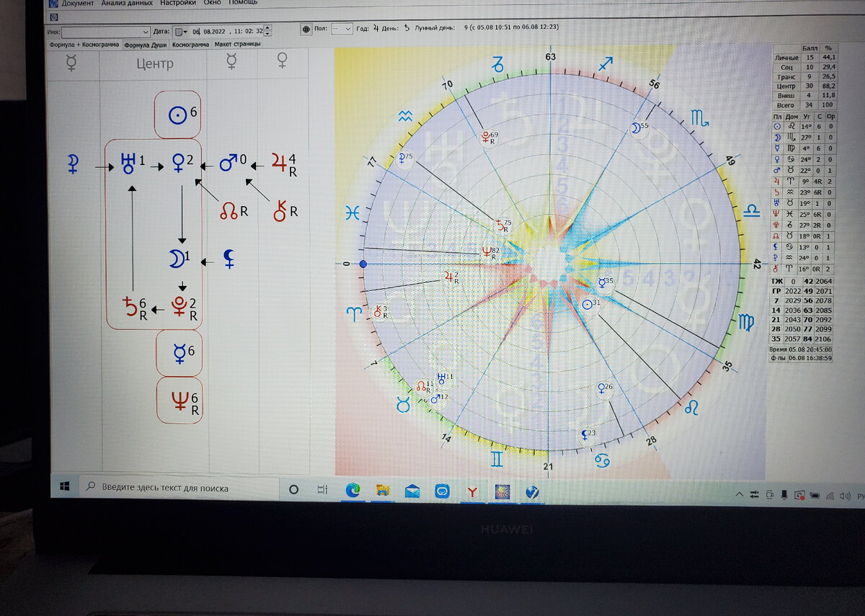865x616 pixels.
Task: Click the Uranus symbol in the formula
Action: point(129,164)
